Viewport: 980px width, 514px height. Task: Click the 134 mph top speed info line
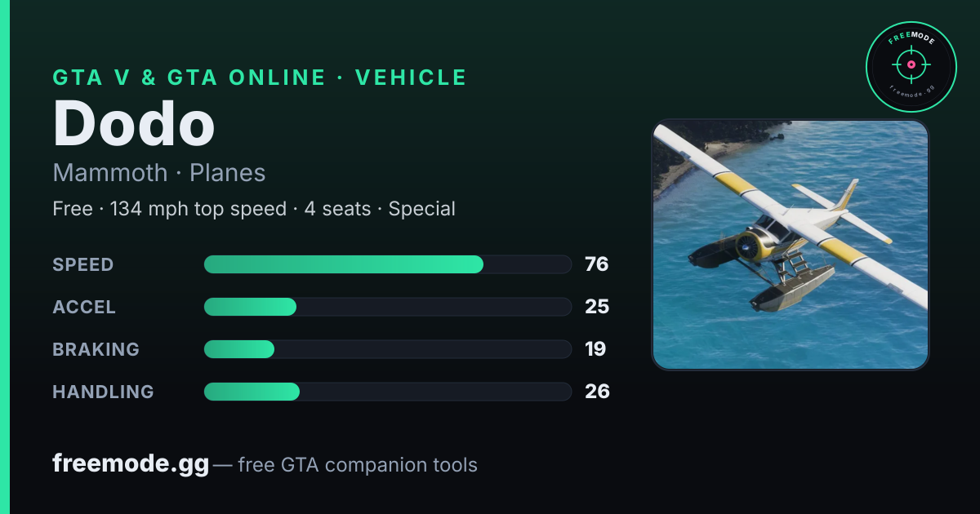[254, 209]
